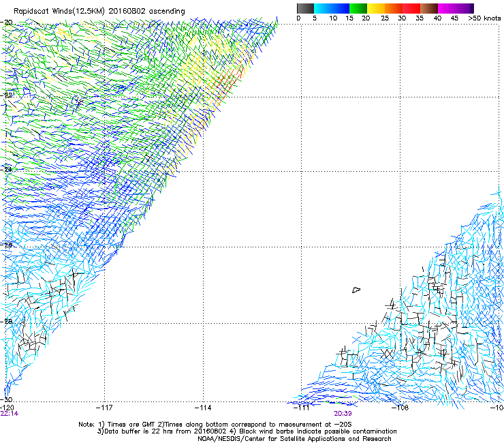Select the '-114' longitude axis label

(203, 408)
